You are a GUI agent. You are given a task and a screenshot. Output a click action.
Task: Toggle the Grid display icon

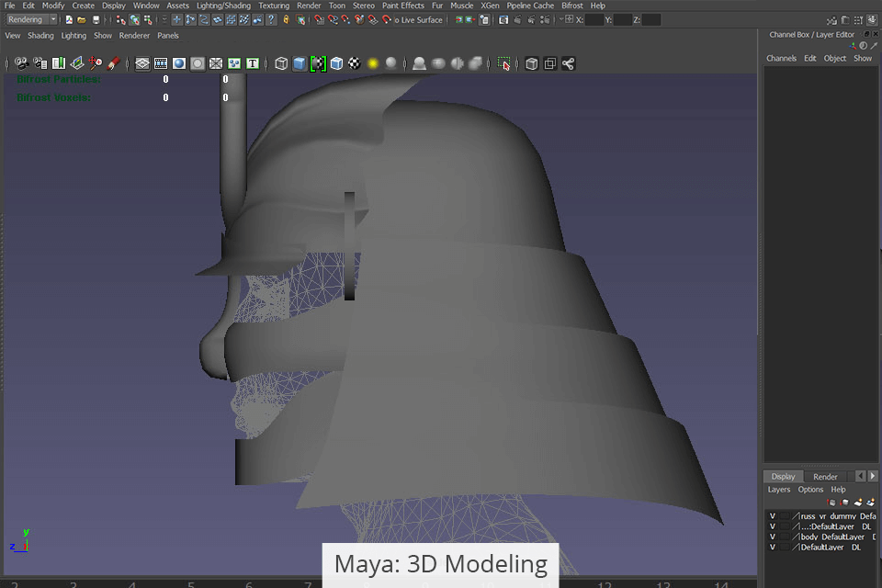pos(142,63)
